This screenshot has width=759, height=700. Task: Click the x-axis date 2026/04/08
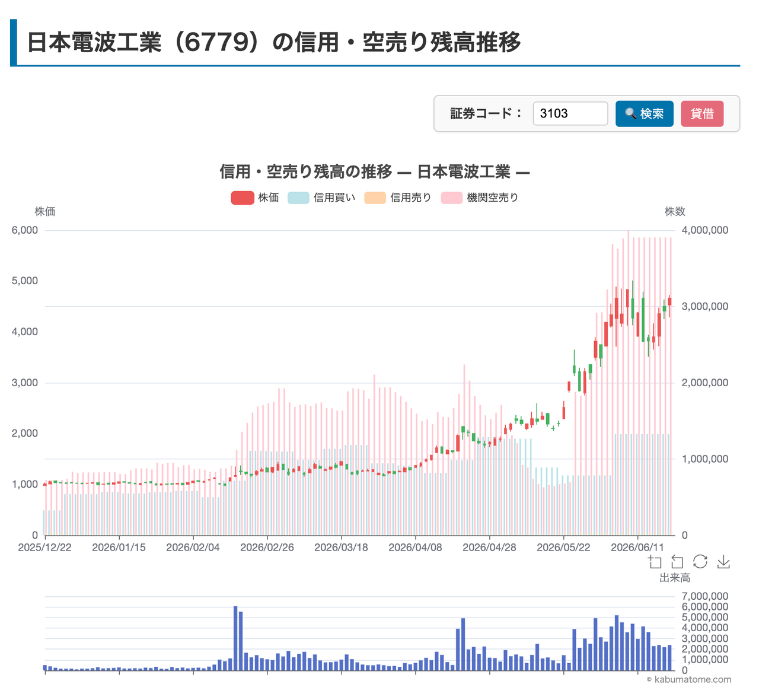(x=416, y=547)
